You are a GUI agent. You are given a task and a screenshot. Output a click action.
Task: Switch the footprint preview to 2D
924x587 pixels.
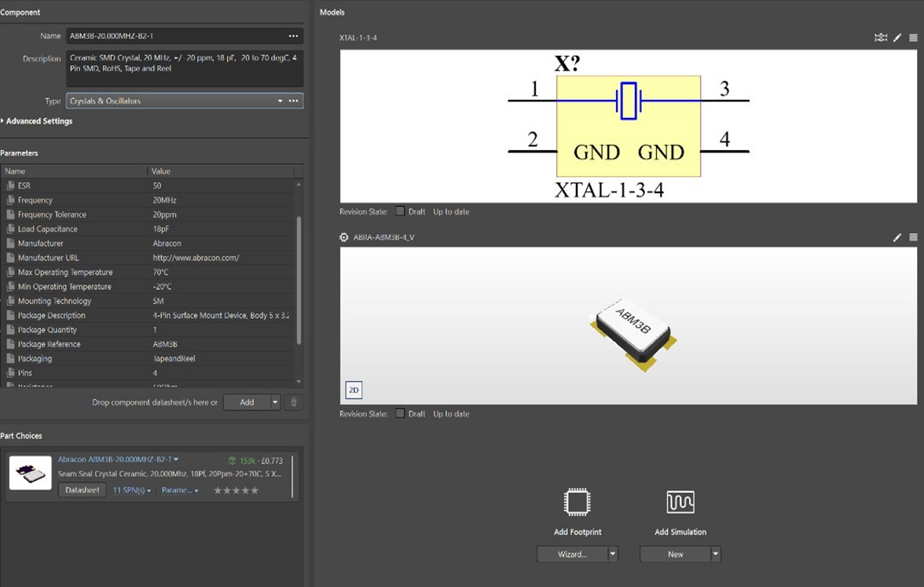coord(354,390)
